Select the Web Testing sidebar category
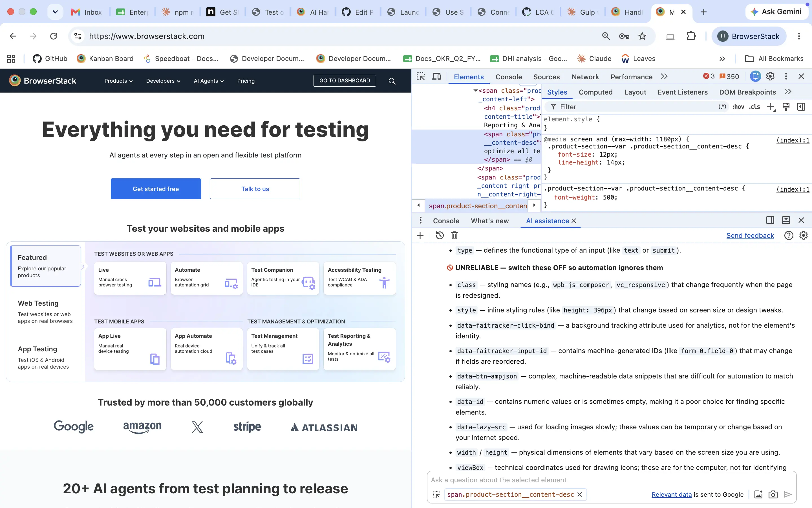The width and height of the screenshot is (812, 508). pyautogui.click(x=45, y=312)
